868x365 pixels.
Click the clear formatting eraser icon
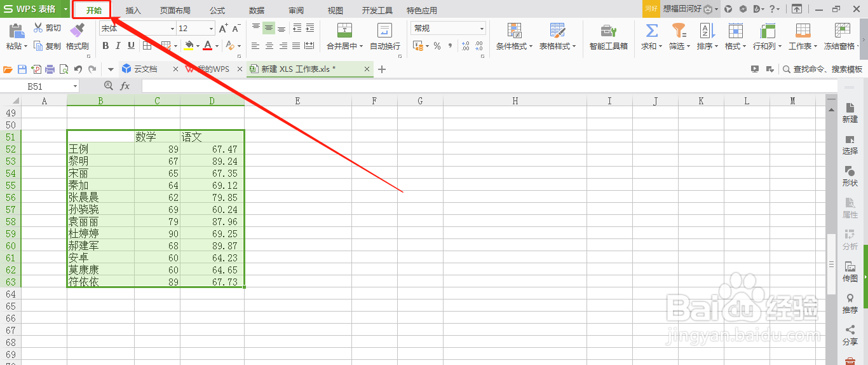pos(230,46)
